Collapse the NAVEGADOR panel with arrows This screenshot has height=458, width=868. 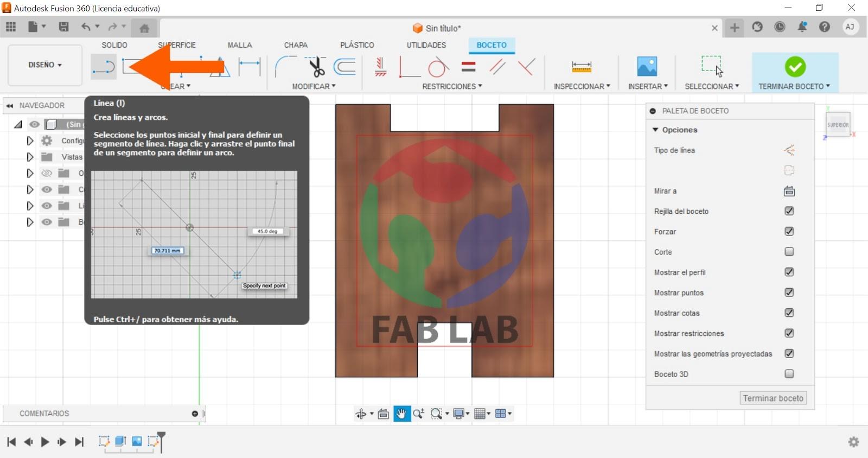pos(10,105)
